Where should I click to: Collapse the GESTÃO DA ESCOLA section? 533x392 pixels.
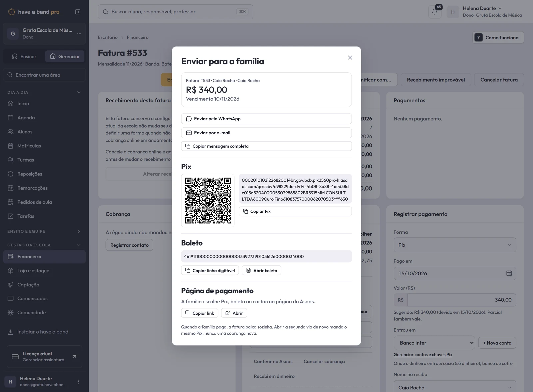point(44,245)
